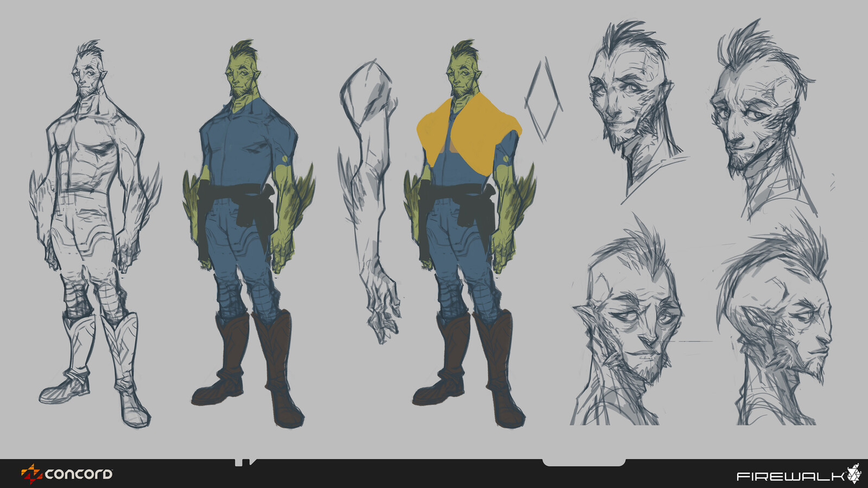This screenshot has height=488, width=868.
Task: Select the "concord" wordmark text
Action: coord(79,474)
